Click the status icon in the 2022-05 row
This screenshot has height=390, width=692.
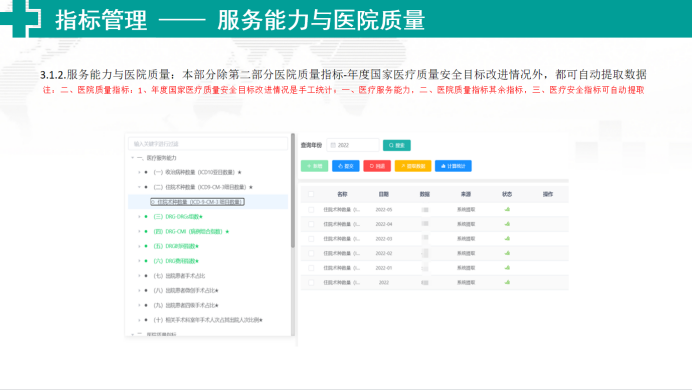tap(507, 210)
